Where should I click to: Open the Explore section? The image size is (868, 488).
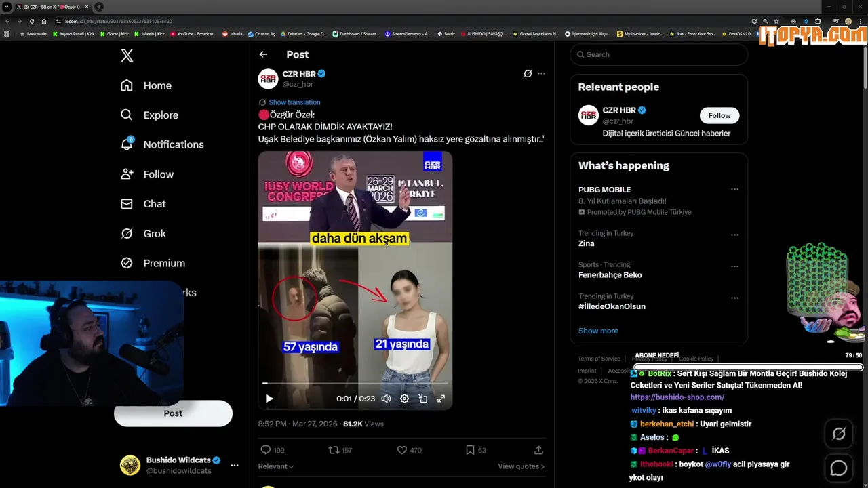pos(149,115)
